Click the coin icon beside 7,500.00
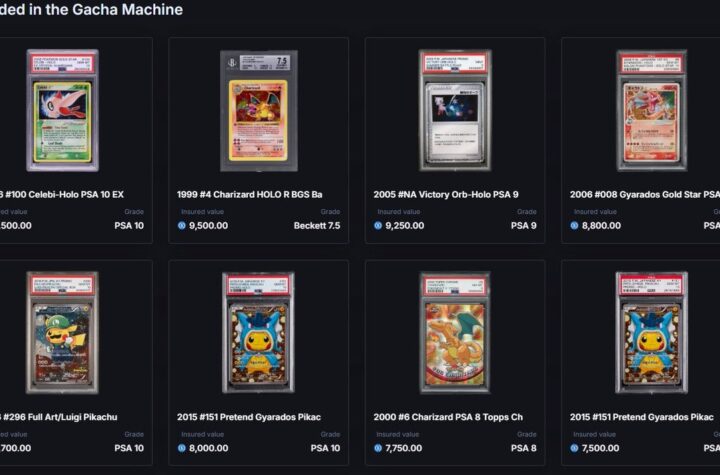The height and width of the screenshot is (475, 720). coord(574,448)
